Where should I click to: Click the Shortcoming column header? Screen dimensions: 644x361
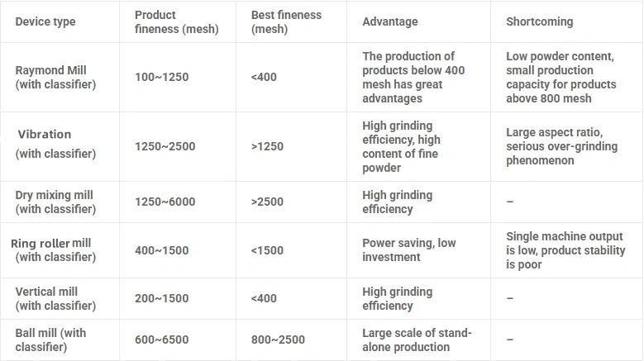pyautogui.click(x=539, y=21)
